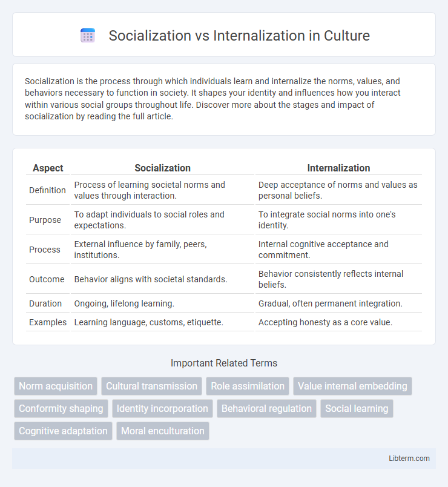This screenshot has width=448, height=487.
Task: Click the Libterm.com footer link
Action: (409, 458)
